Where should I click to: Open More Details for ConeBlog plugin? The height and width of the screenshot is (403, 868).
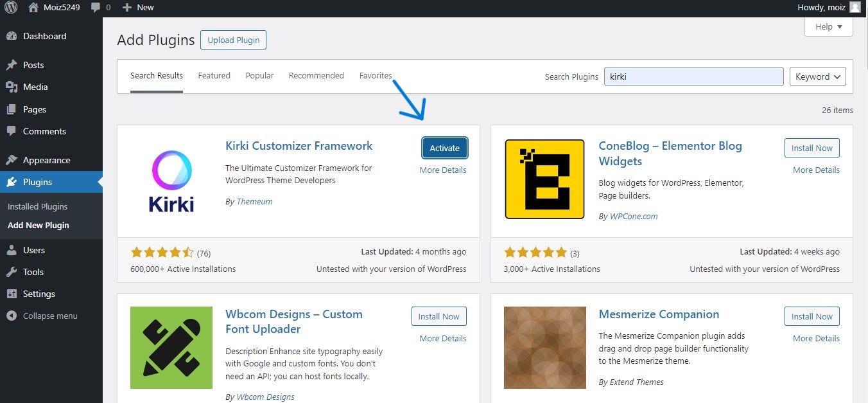[816, 170]
